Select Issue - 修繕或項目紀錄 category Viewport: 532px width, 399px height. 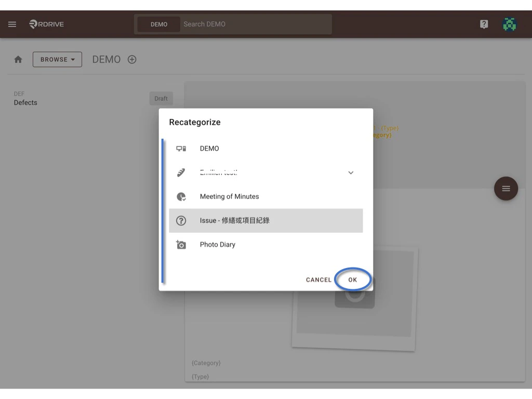coord(266,220)
